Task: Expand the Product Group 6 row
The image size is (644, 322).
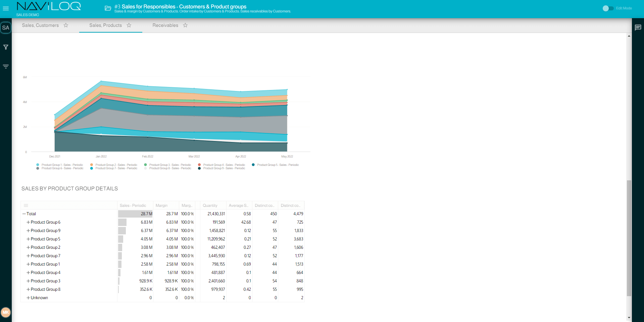Action: pos(28,222)
